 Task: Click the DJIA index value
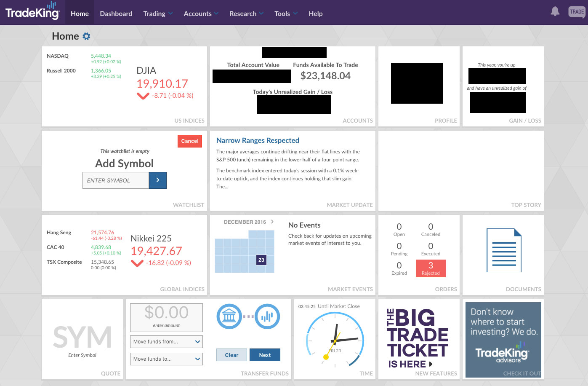click(x=162, y=83)
